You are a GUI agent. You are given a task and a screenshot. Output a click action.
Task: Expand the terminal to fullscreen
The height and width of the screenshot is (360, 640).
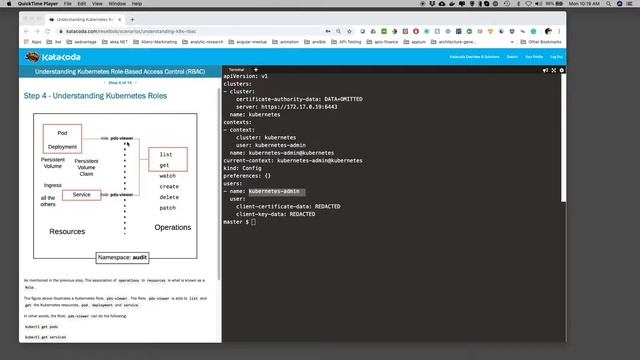pyautogui.click(x=554, y=70)
